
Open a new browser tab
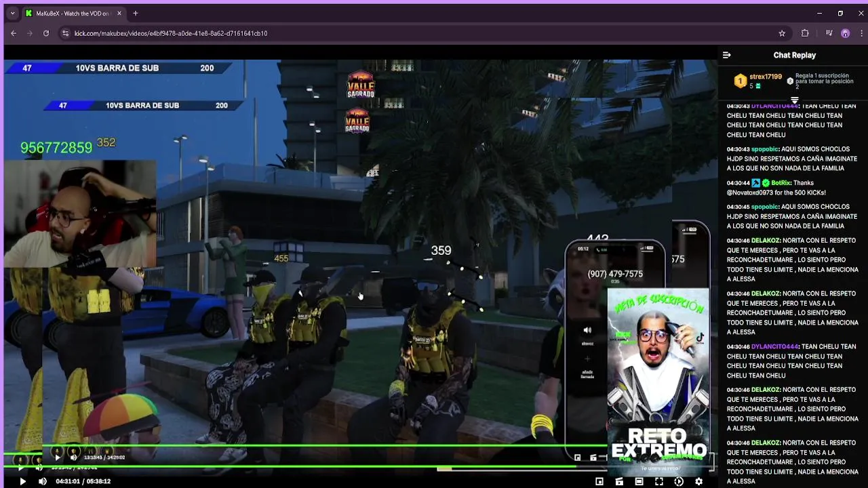pos(135,13)
